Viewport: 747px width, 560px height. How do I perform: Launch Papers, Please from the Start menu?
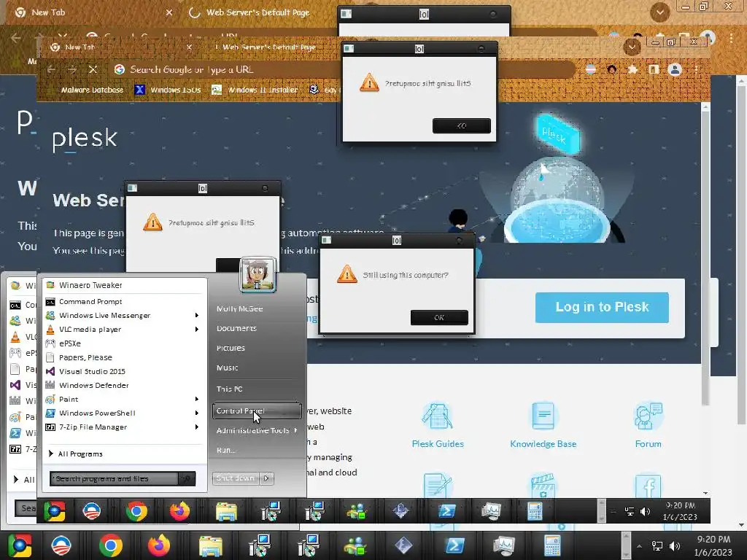click(x=125, y=357)
